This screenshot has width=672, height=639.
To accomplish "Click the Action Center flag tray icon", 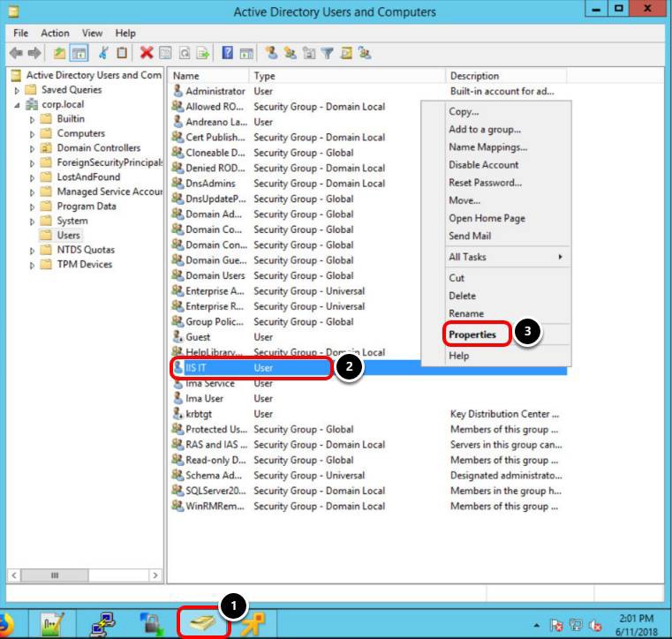I will [556, 626].
